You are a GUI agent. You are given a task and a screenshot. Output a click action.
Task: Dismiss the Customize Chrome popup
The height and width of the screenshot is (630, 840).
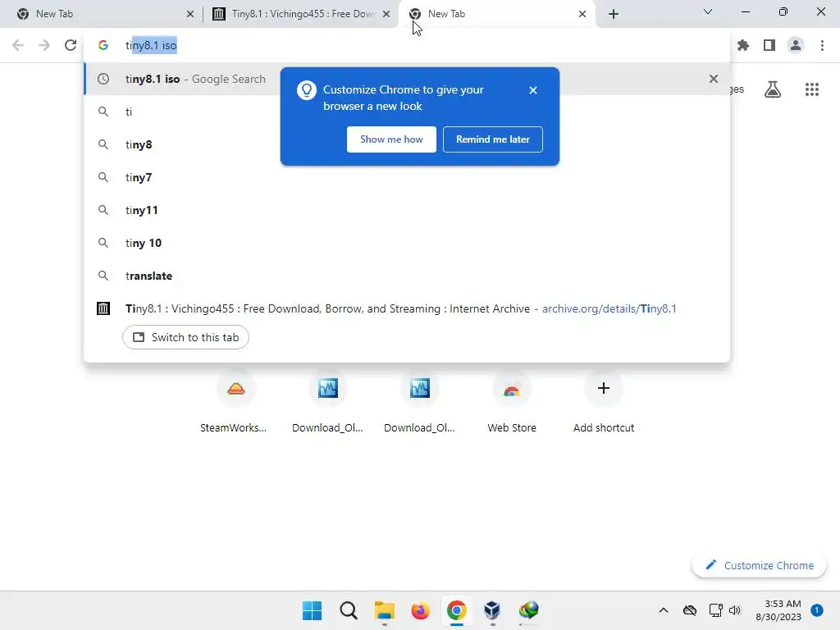point(533,90)
